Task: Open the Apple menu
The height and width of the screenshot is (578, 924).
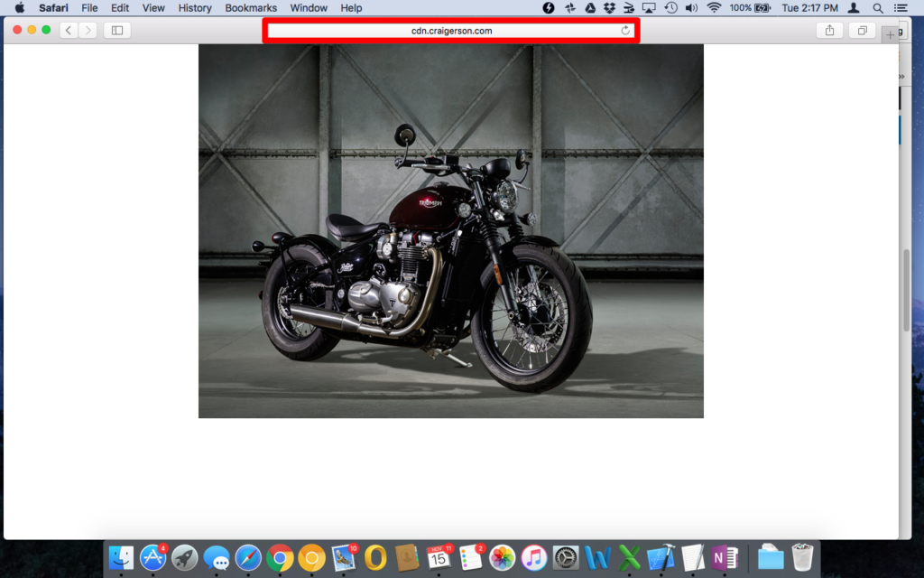Action: [x=19, y=8]
